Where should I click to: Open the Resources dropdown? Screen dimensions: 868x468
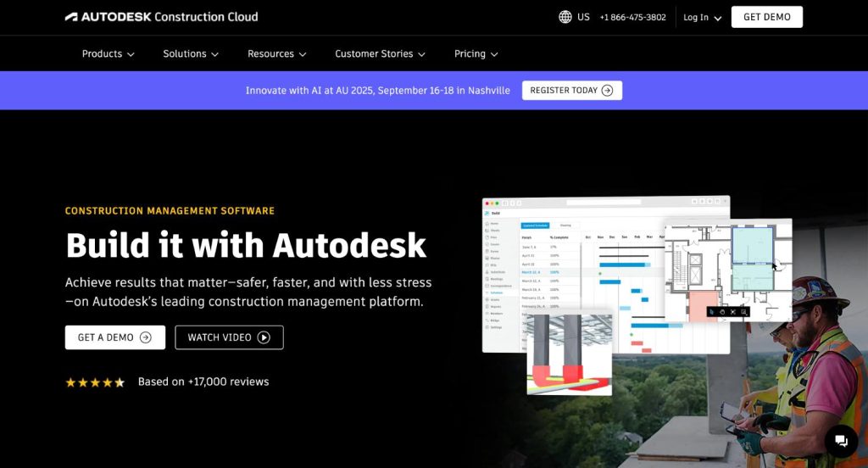coord(277,53)
